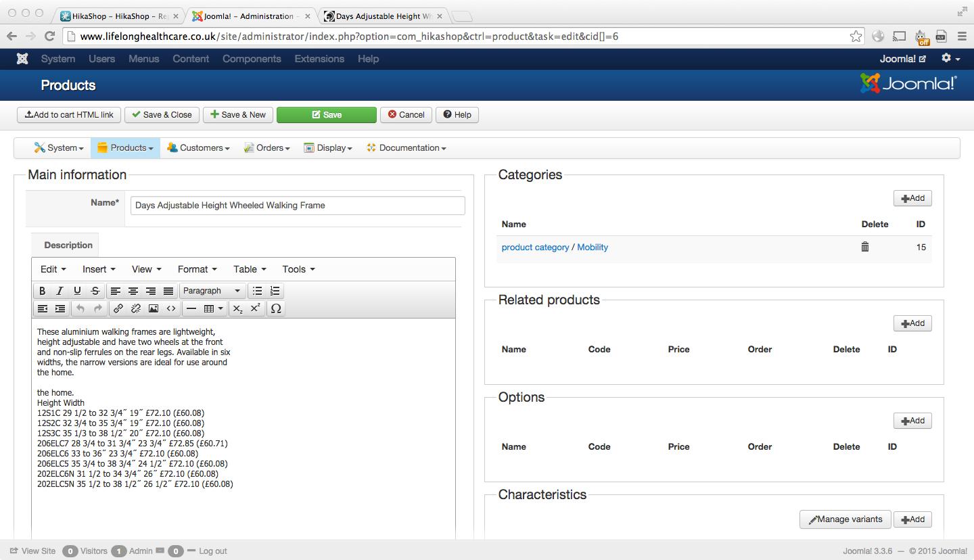Open the Documentation dropdown menu
974x560 pixels.
point(407,148)
